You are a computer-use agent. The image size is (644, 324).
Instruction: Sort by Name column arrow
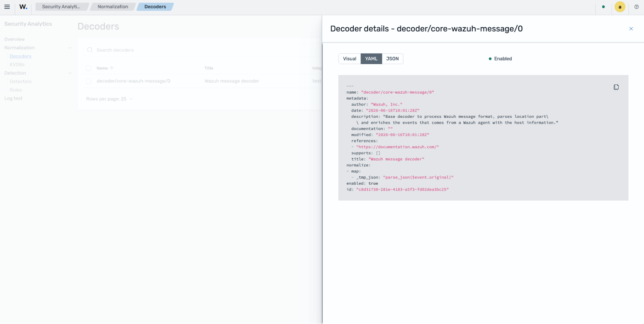(x=112, y=68)
